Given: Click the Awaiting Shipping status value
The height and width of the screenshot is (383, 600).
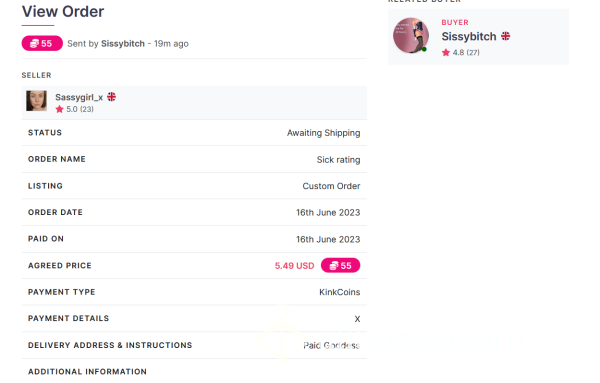Looking at the screenshot, I should pyautogui.click(x=323, y=133).
